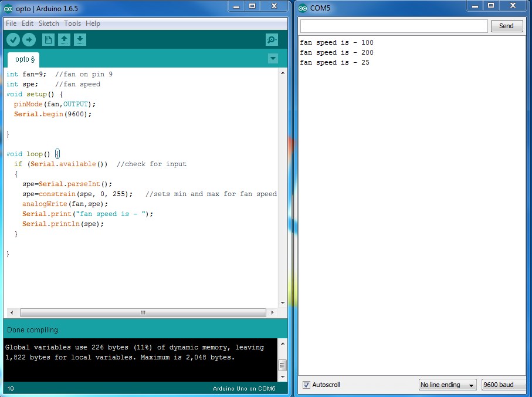Image resolution: width=532 pixels, height=397 pixels.
Task: Open the Serial Monitor magnifier icon
Action: click(272, 40)
